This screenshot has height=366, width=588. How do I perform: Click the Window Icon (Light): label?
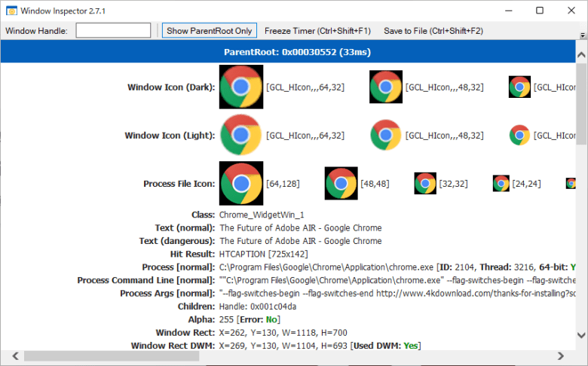pos(170,136)
